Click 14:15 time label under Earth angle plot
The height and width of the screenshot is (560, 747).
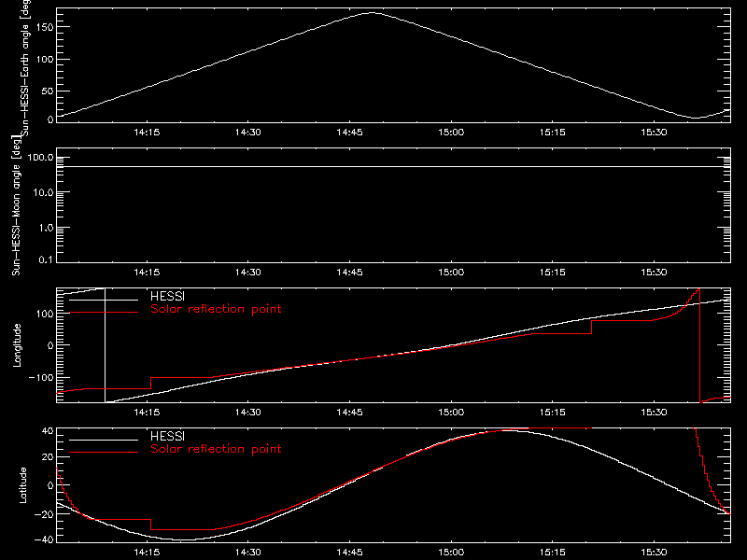click(147, 132)
